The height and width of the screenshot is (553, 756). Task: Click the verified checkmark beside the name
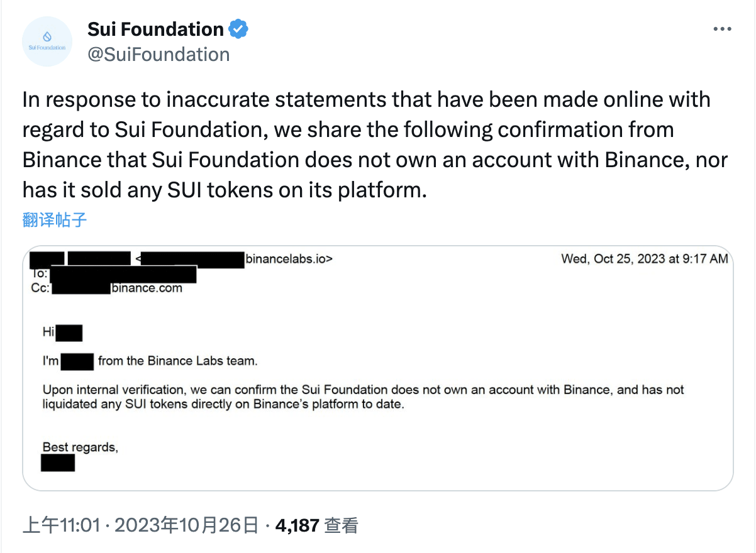point(238,28)
